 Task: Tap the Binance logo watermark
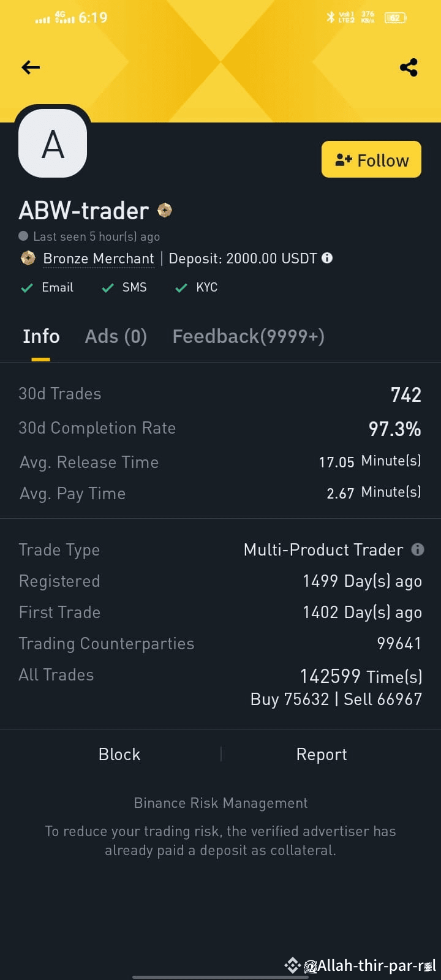(293, 966)
